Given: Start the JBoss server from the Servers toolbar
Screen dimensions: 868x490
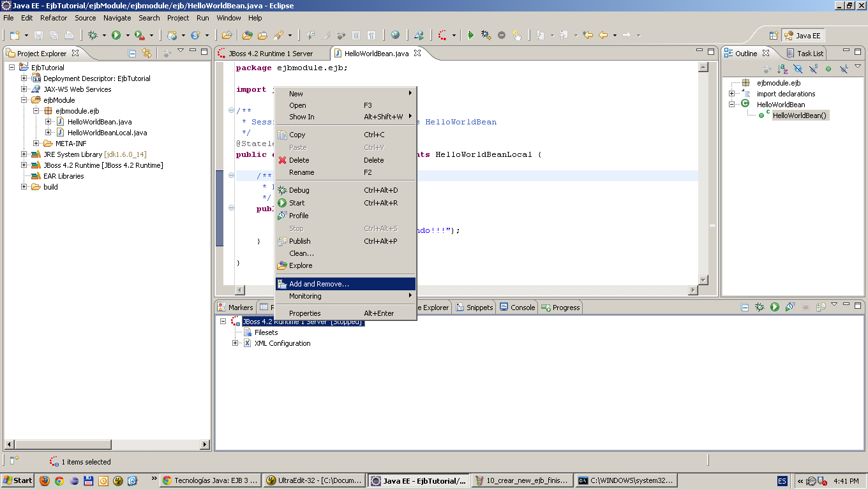Looking at the screenshot, I should (774, 307).
